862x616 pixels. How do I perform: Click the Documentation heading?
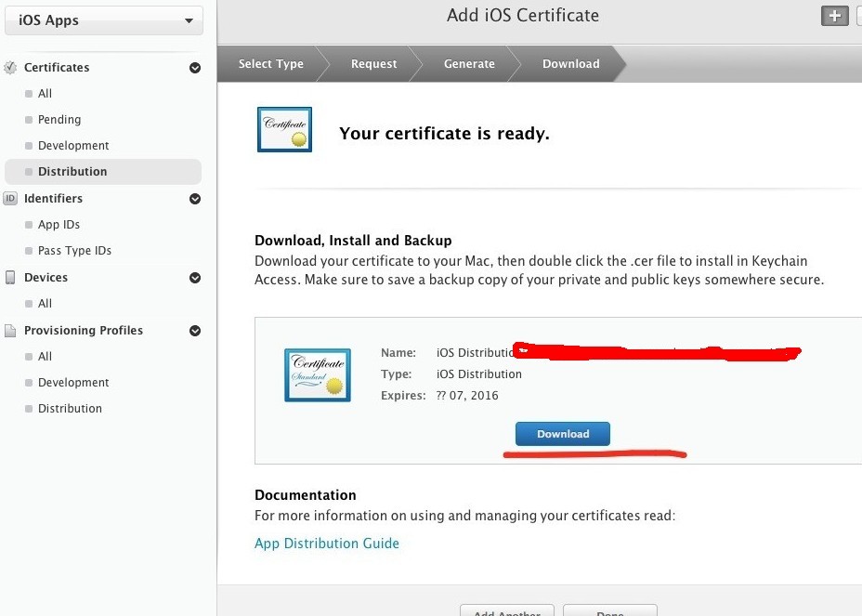click(x=305, y=495)
